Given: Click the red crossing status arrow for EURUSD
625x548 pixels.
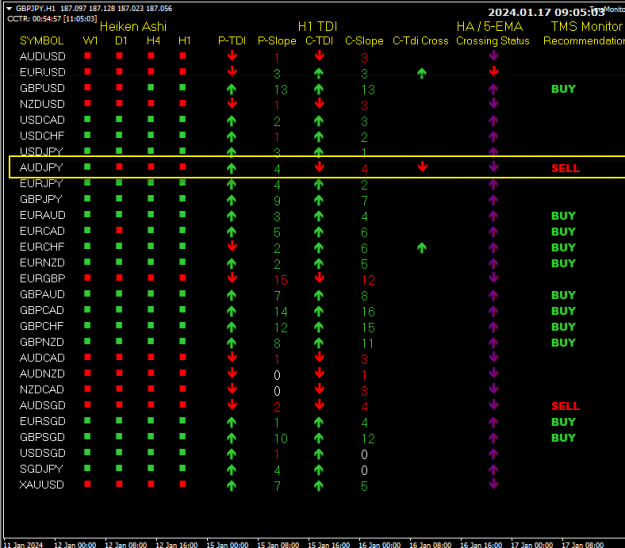Looking at the screenshot, I should 494,72.
